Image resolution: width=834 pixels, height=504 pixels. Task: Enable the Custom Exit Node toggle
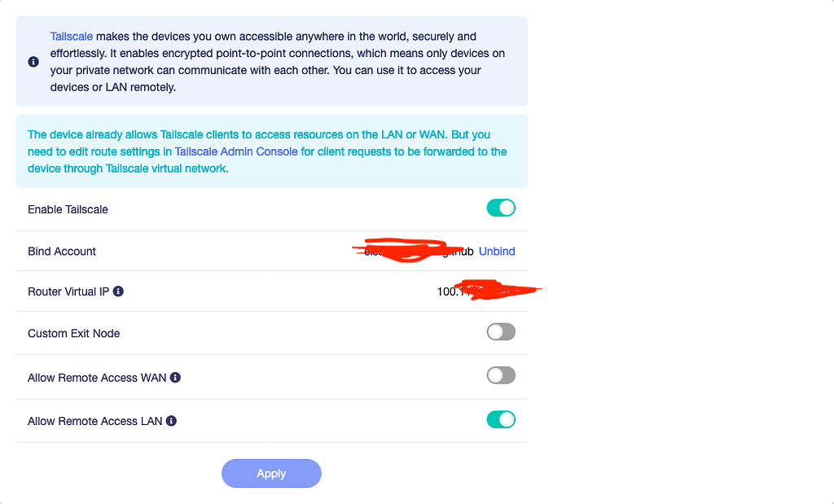tap(501, 331)
